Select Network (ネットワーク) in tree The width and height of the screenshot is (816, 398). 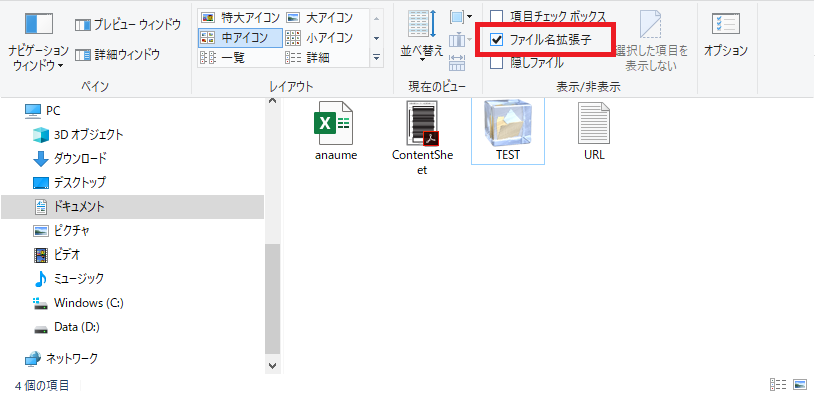point(61,358)
